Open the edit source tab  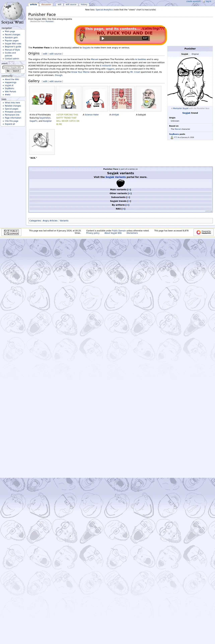click(71, 5)
